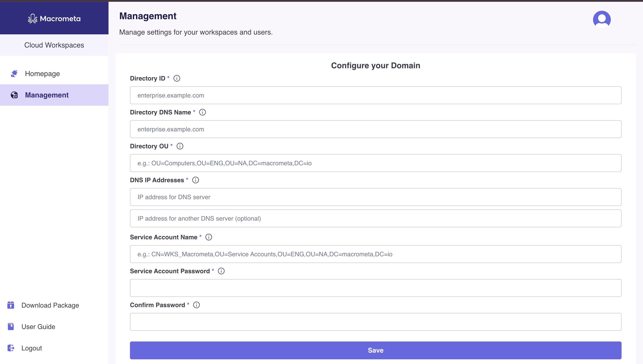The width and height of the screenshot is (643, 364).
Task: Focus the Directory DNS Name field
Action: pyautogui.click(x=376, y=129)
